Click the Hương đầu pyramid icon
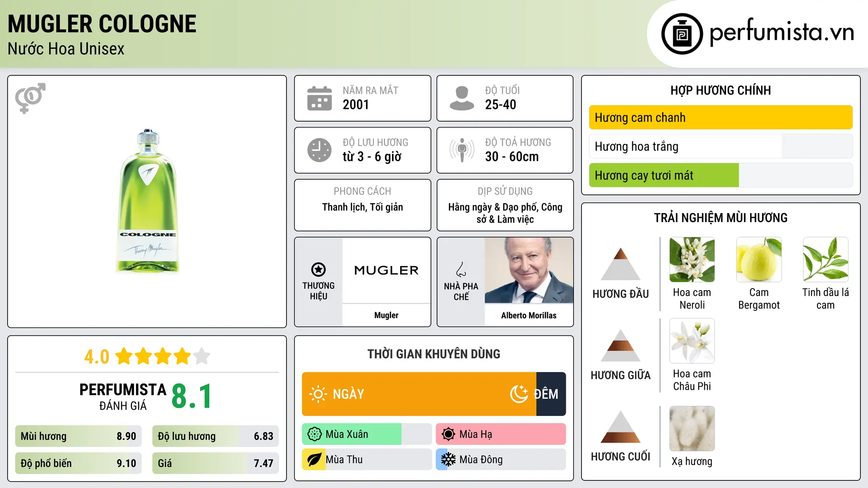 (620, 264)
